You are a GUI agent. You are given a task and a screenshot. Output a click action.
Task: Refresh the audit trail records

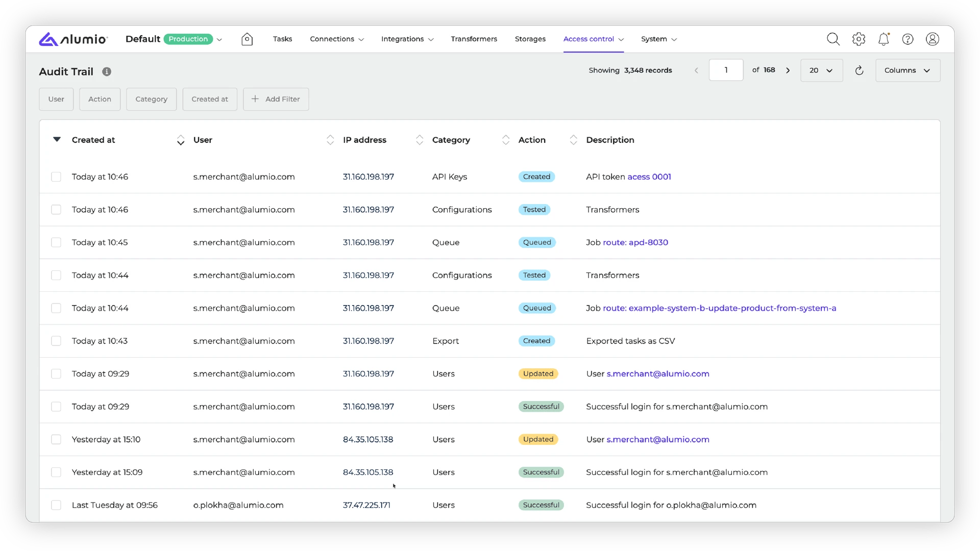(x=859, y=70)
